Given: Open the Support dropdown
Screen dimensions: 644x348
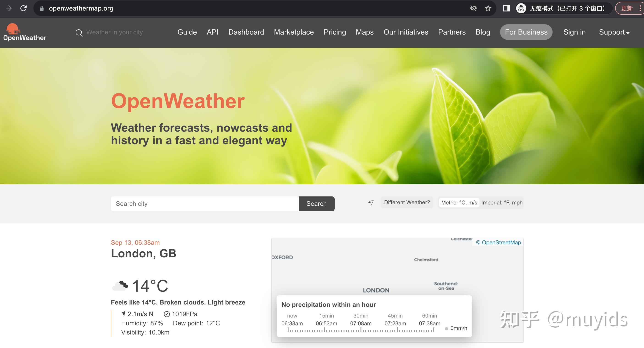Looking at the screenshot, I should pos(614,32).
